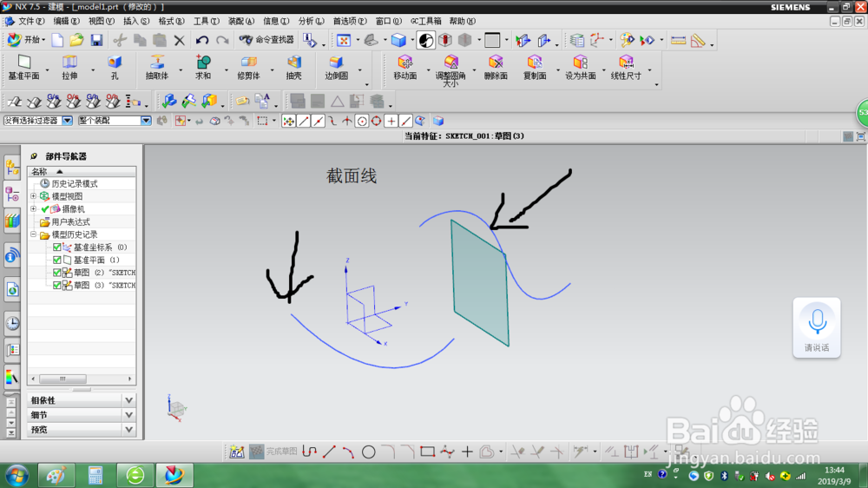Open the 编辑 menu
868x488 pixels.
66,21
